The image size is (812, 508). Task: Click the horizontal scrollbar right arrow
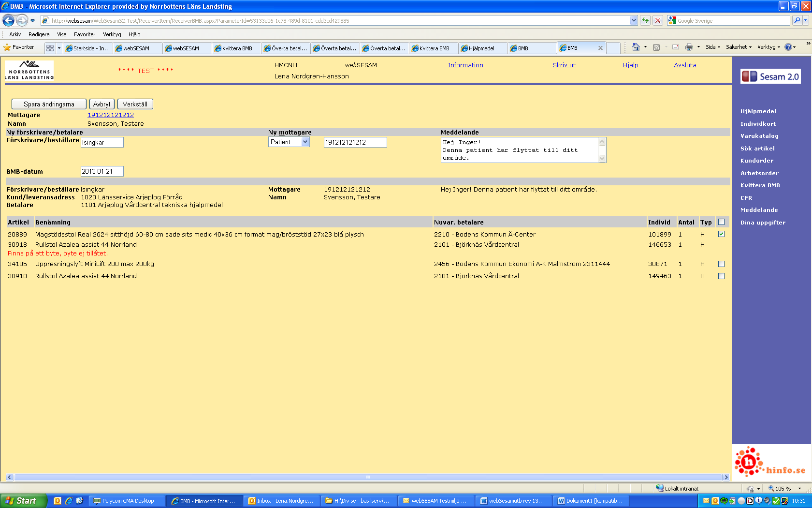tap(726, 478)
